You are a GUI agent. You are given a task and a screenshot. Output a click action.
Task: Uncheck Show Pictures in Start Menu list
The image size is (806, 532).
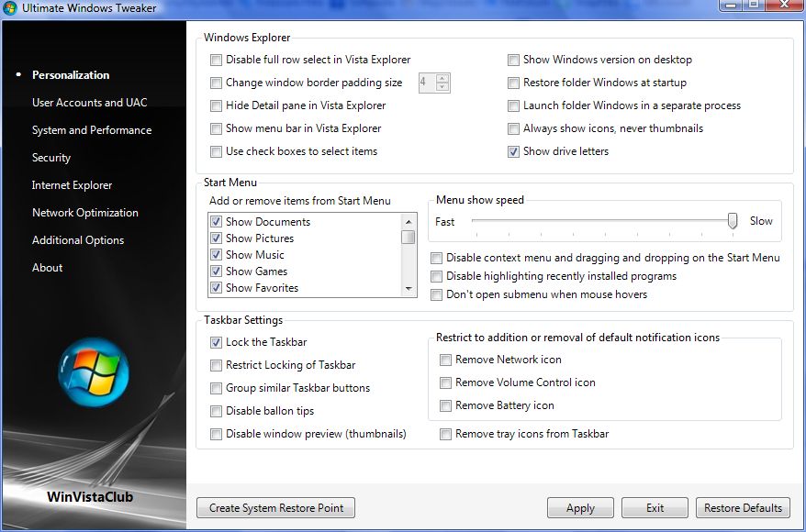[216, 238]
